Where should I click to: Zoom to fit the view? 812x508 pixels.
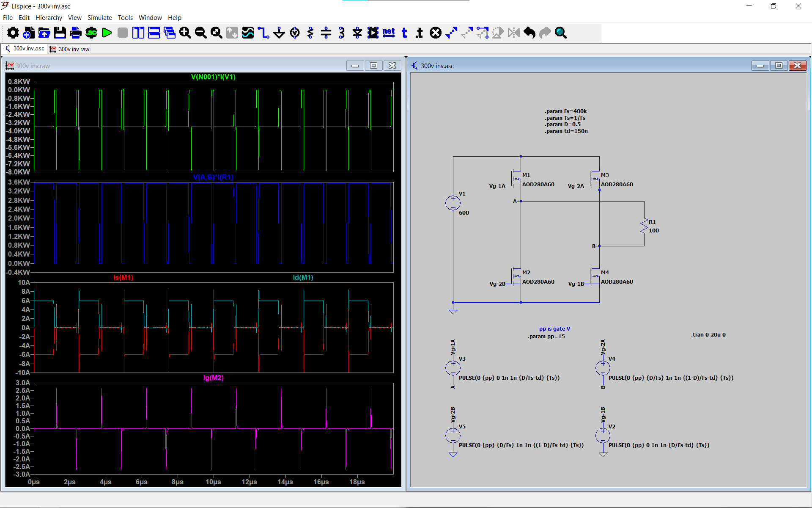217,33
